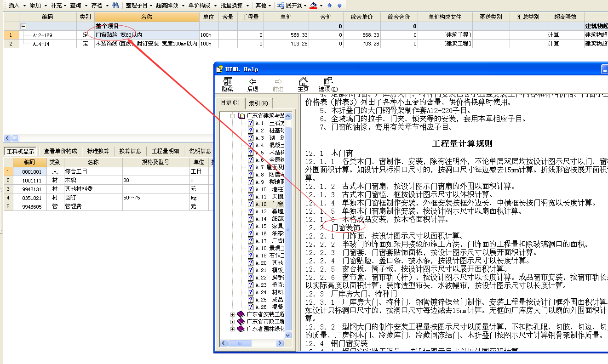Click help page icon for A.26 混凝

pos(251,307)
